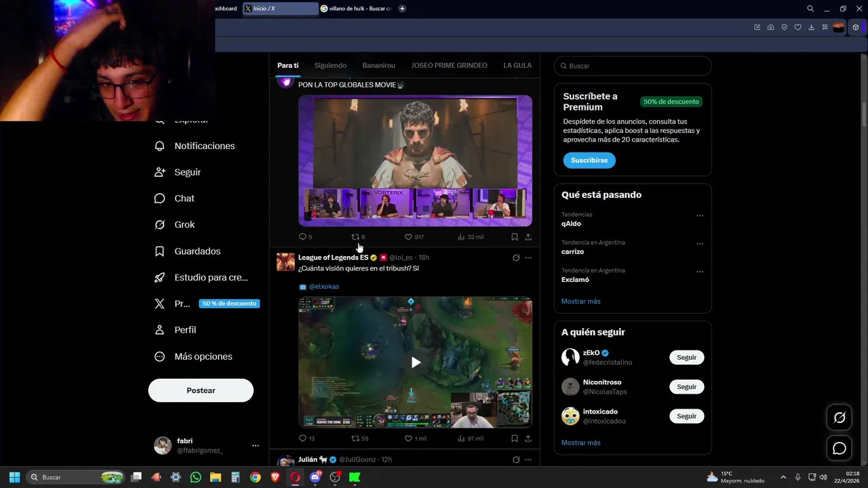Screen dimensions: 868x488
Task: Like the League of Legends post
Action: pos(416,439)
